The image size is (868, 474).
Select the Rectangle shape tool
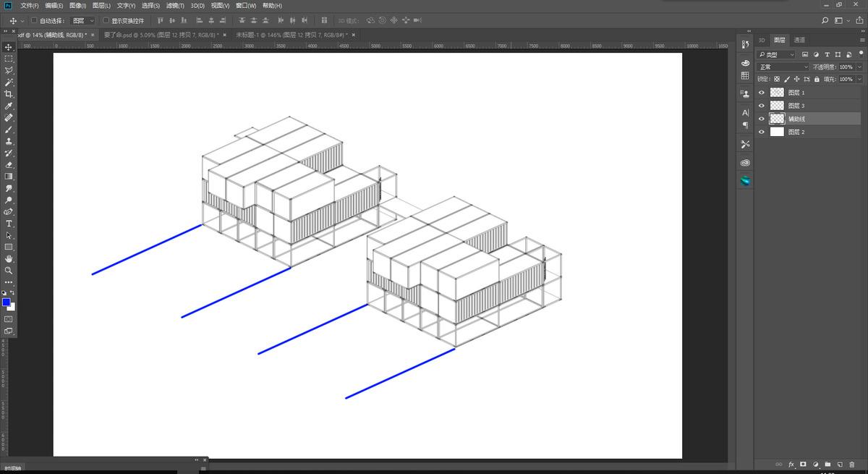pyautogui.click(x=9, y=247)
